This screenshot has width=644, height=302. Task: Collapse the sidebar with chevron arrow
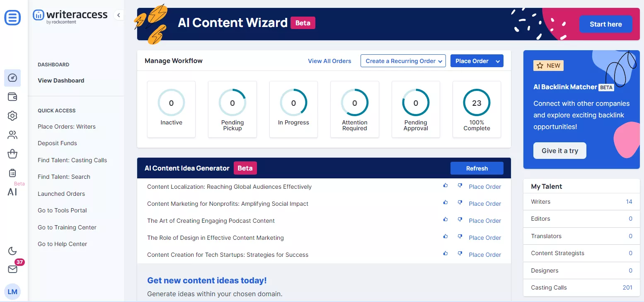coord(119,15)
